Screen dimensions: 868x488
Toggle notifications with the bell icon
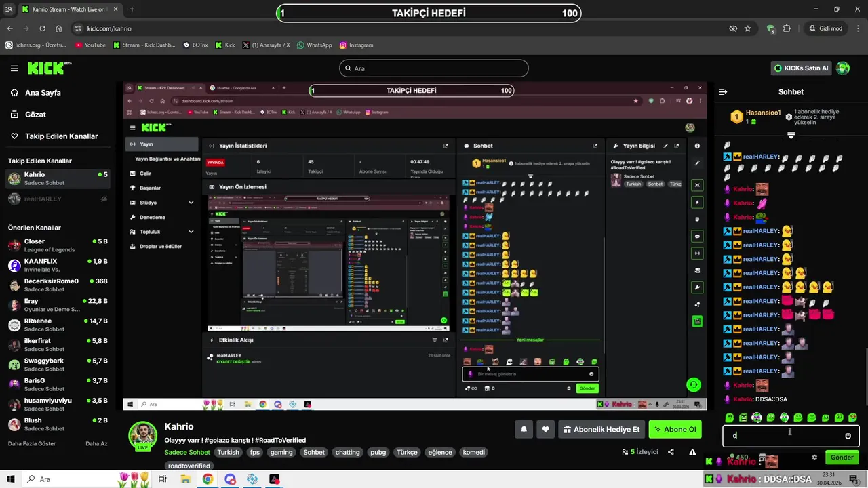524,429
